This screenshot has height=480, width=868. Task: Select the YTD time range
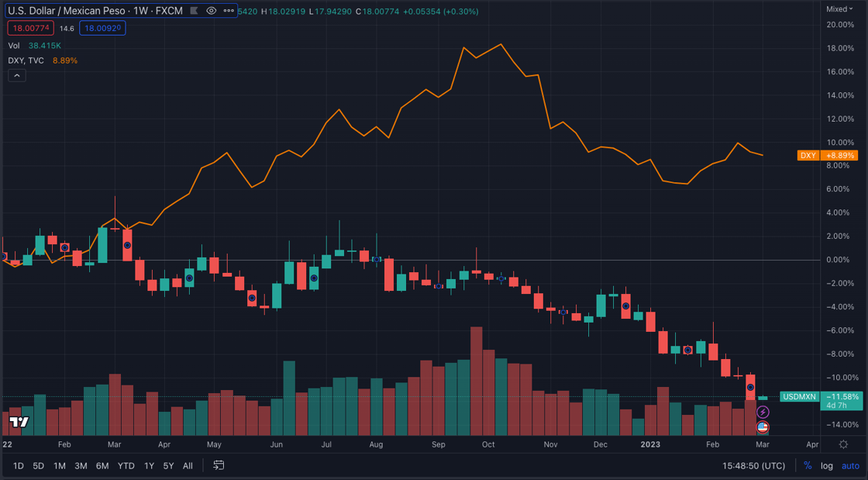pyautogui.click(x=126, y=465)
